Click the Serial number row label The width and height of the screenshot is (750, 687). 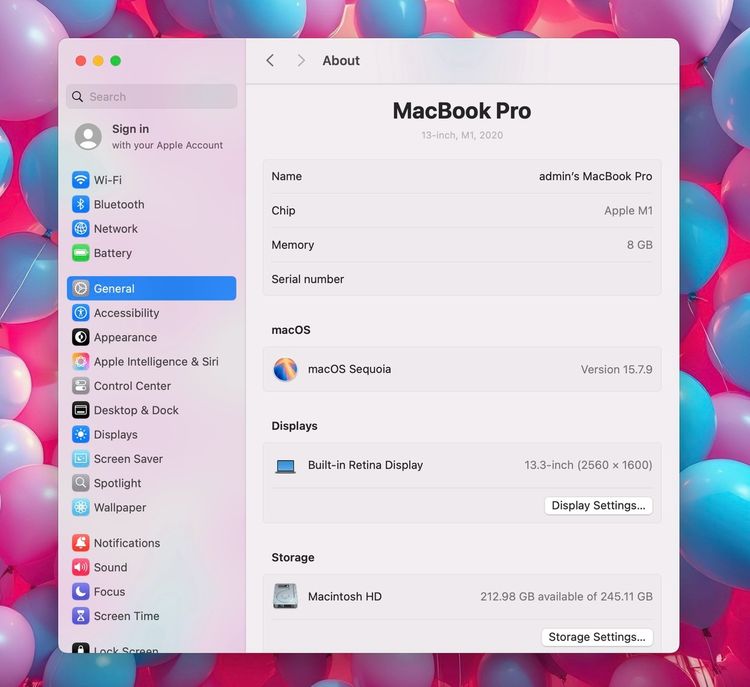point(308,279)
